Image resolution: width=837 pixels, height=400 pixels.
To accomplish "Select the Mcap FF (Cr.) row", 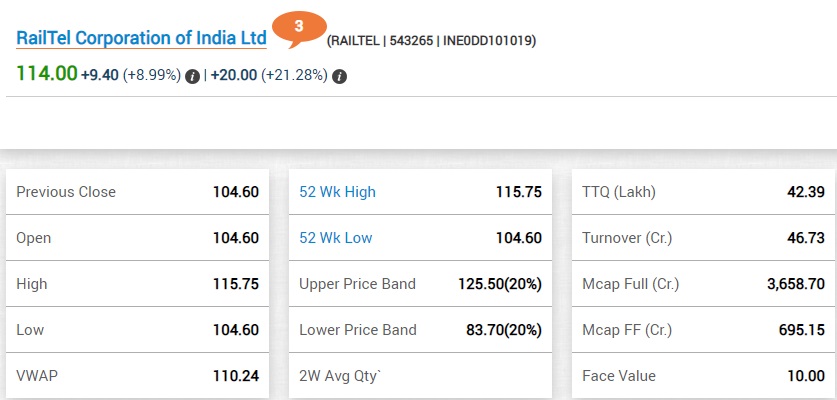I will click(703, 330).
